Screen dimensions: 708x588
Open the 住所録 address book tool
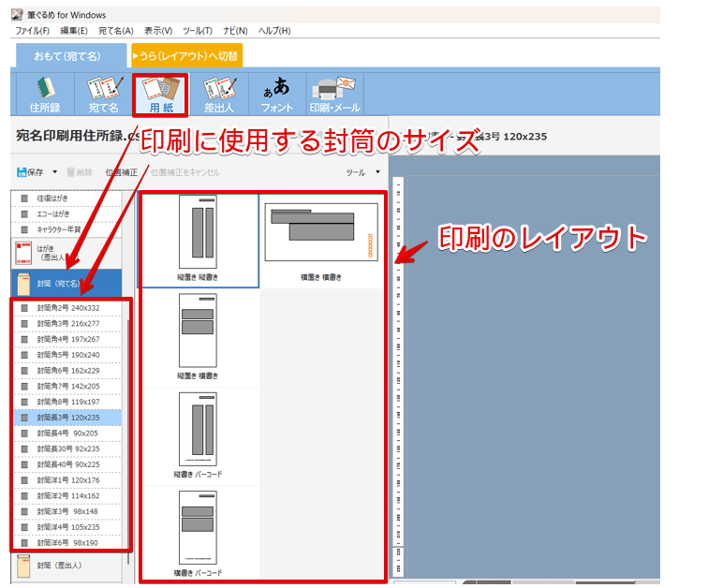coord(45,94)
